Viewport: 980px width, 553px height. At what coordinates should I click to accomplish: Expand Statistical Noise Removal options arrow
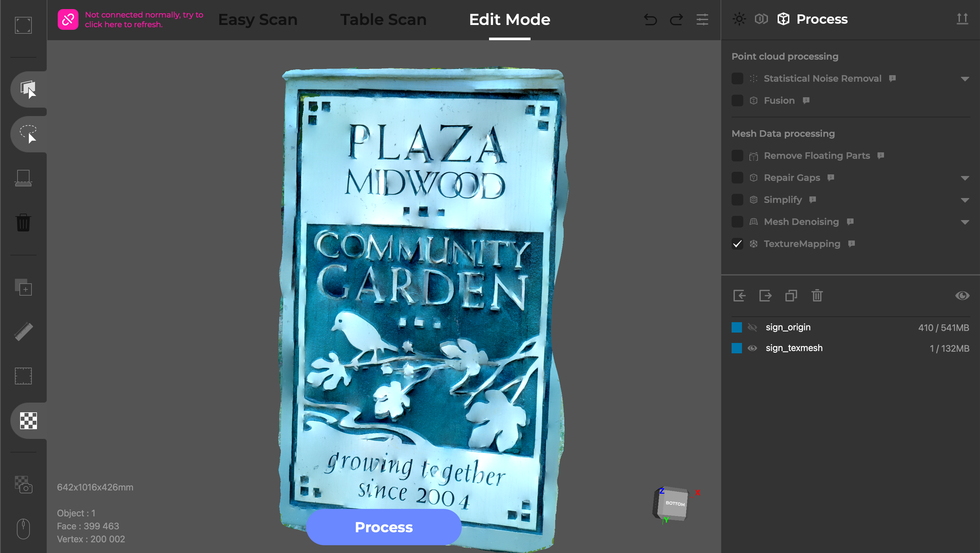pyautogui.click(x=965, y=79)
